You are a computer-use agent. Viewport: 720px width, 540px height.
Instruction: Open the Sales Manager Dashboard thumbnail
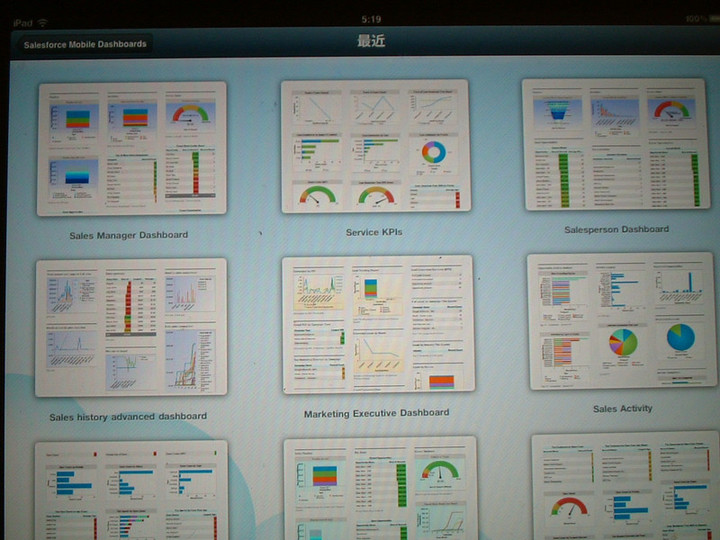point(132,149)
